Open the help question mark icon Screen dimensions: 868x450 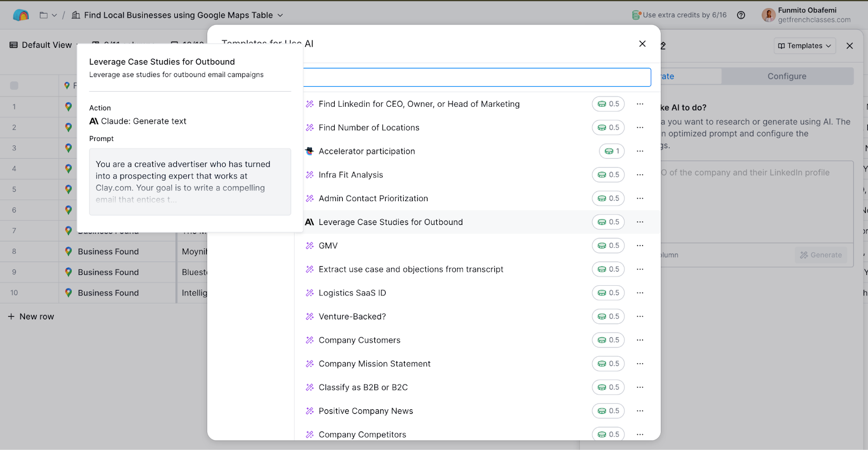pyautogui.click(x=741, y=15)
